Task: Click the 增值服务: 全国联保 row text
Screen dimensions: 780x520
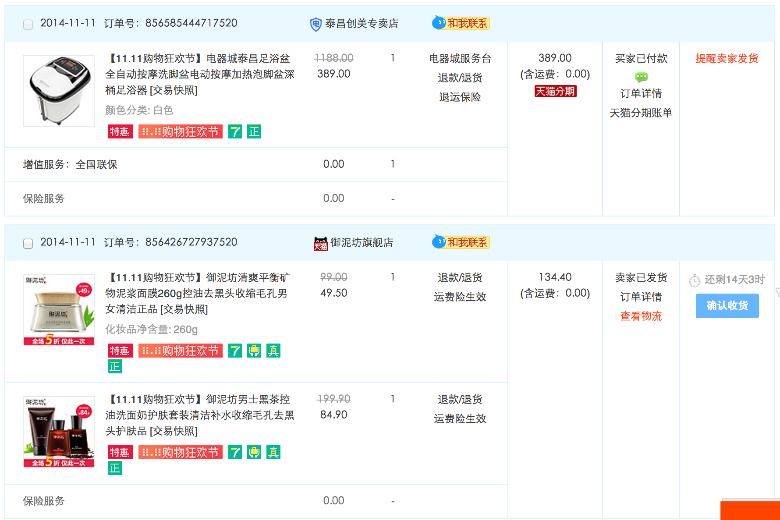Action: pyautogui.click(x=70, y=164)
